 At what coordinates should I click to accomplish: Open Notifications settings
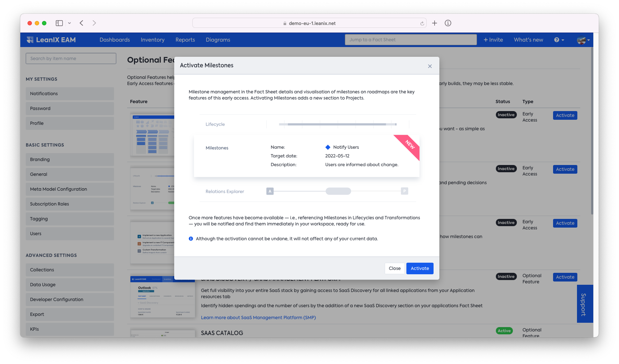click(x=70, y=94)
